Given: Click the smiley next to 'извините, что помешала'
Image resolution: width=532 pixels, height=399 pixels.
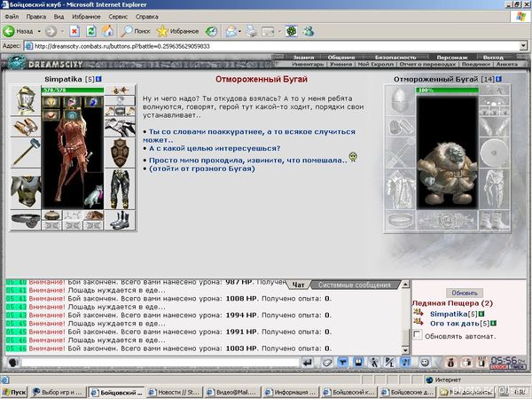Looking at the screenshot, I should (x=353, y=157).
